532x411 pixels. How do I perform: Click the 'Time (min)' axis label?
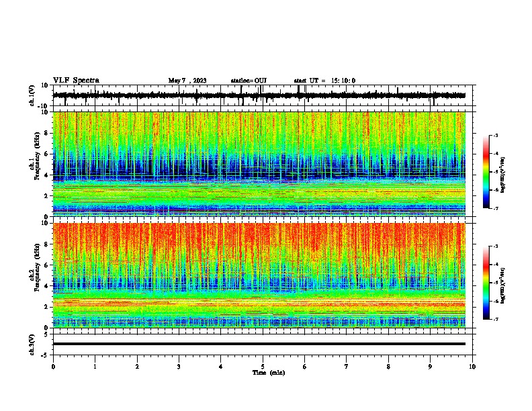269,373
